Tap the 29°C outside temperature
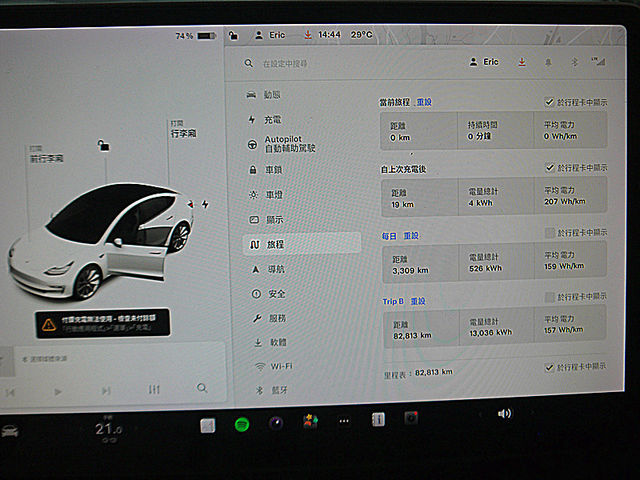 point(362,35)
